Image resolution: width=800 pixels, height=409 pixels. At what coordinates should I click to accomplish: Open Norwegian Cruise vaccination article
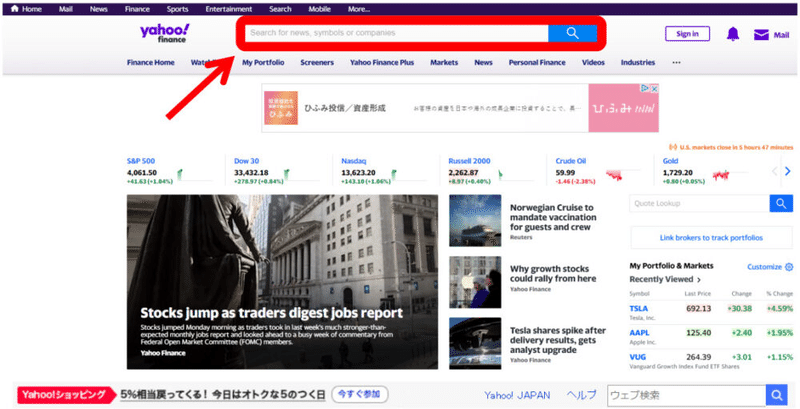(x=553, y=217)
